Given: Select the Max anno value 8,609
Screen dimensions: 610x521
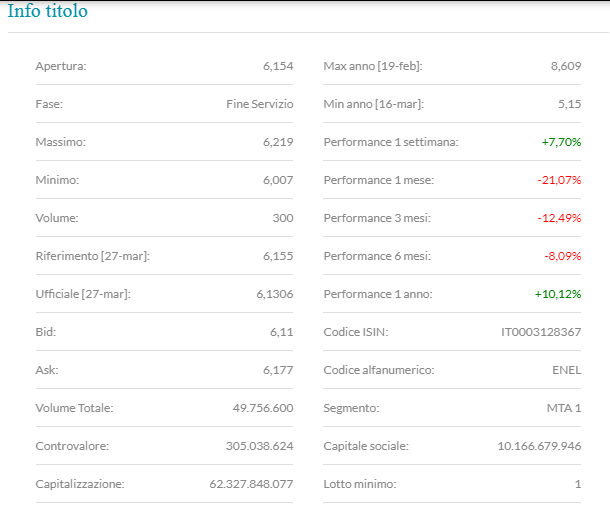Looking at the screenshot, I should (x=565, y=66).
